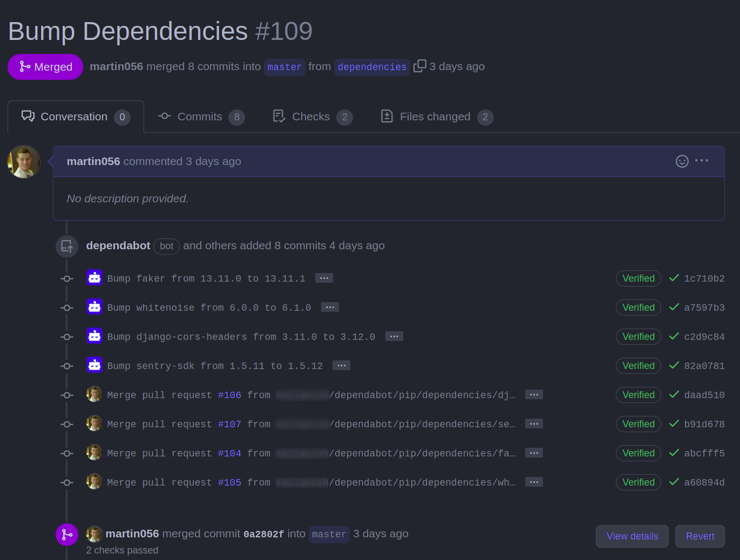The height and width of the screenshot is (560, 740).
Task: Open pull request #107 link
Action: 229,424
